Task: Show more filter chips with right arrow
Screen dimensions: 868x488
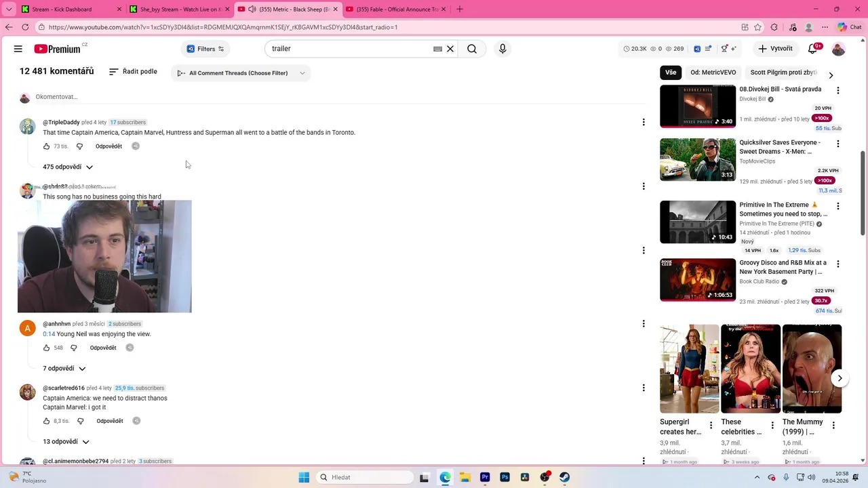Action: [831, 75]
